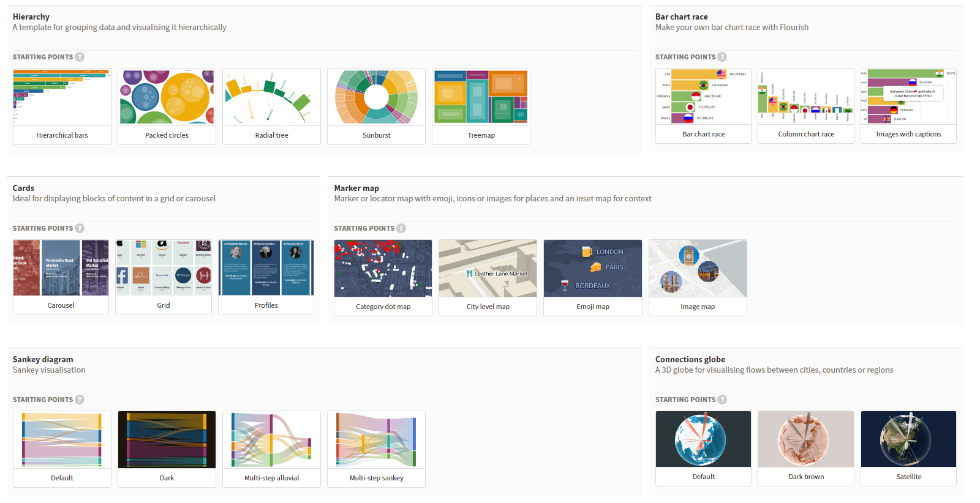The image size is (980, 503).
Task: Click the Hierarchical bars label
Action: (x=62, y=135)
